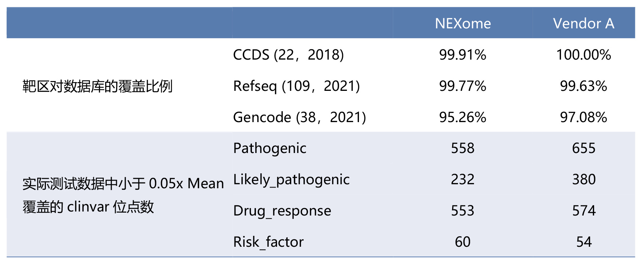Click the Drug_response row label
Image resolution: width=644 pixels, height=266 pixels.
tap(282, 211)
